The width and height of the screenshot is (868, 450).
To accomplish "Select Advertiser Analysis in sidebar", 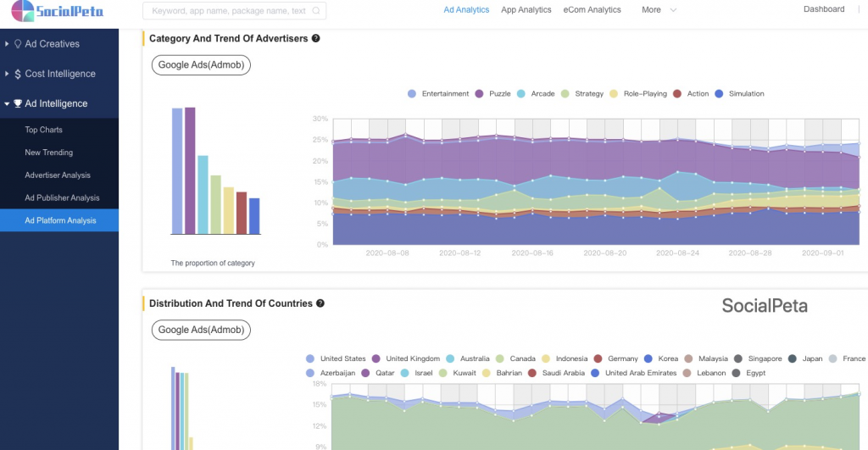I will (59, 175).
